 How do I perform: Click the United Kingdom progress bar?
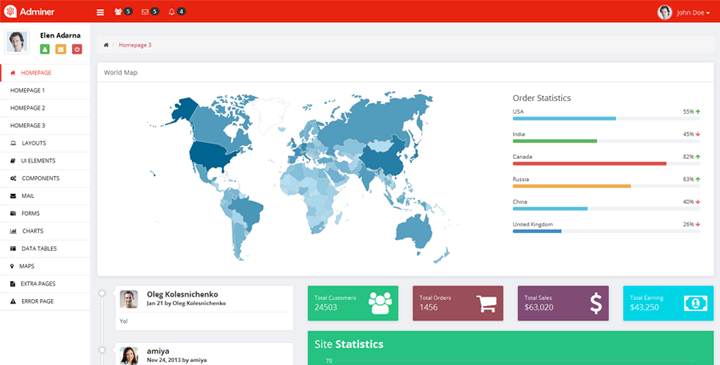[606, 231]
